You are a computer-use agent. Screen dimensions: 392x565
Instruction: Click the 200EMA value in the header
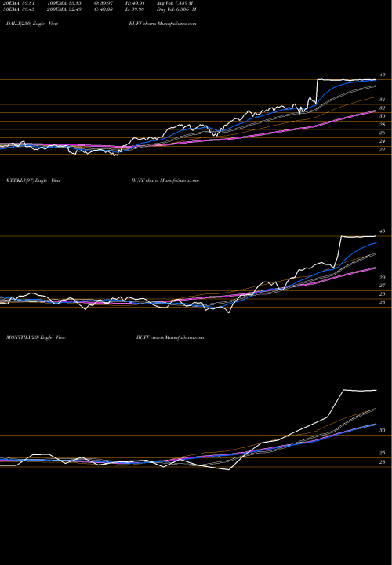point(64,9)
